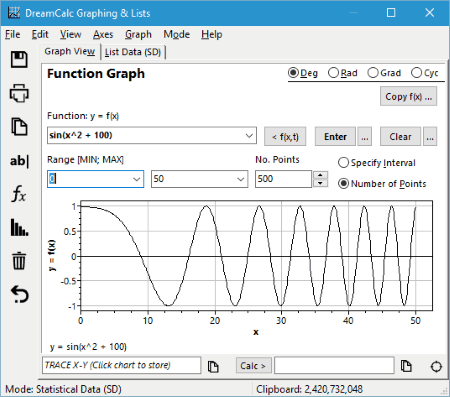Click the bar chart histogram icon
The height and width of the screenshot is (397, 450).
click(19, 227)
